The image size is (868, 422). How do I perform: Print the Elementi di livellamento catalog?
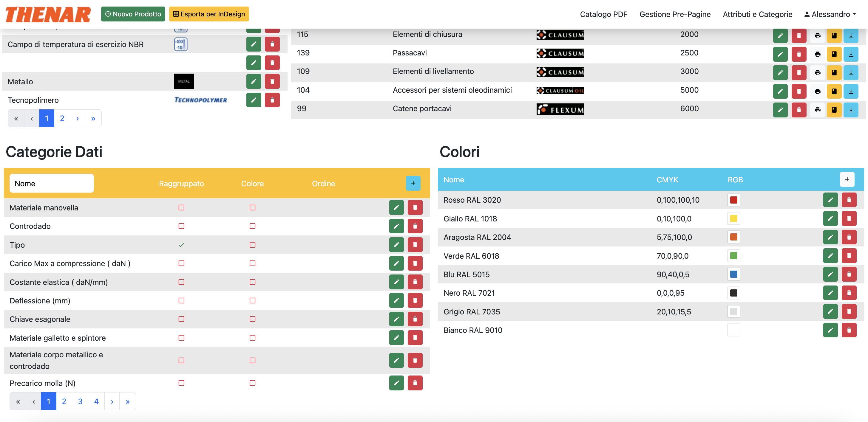coord(818,72)
